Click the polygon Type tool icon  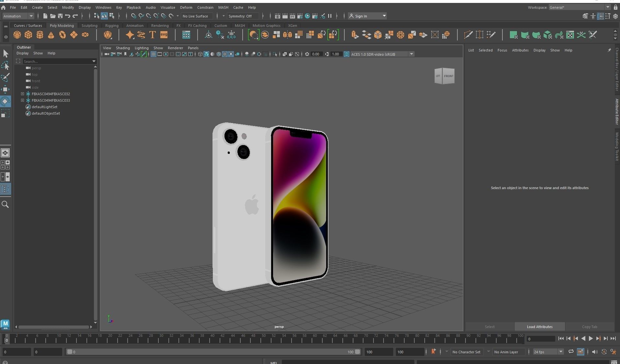(x=153, y=35)
